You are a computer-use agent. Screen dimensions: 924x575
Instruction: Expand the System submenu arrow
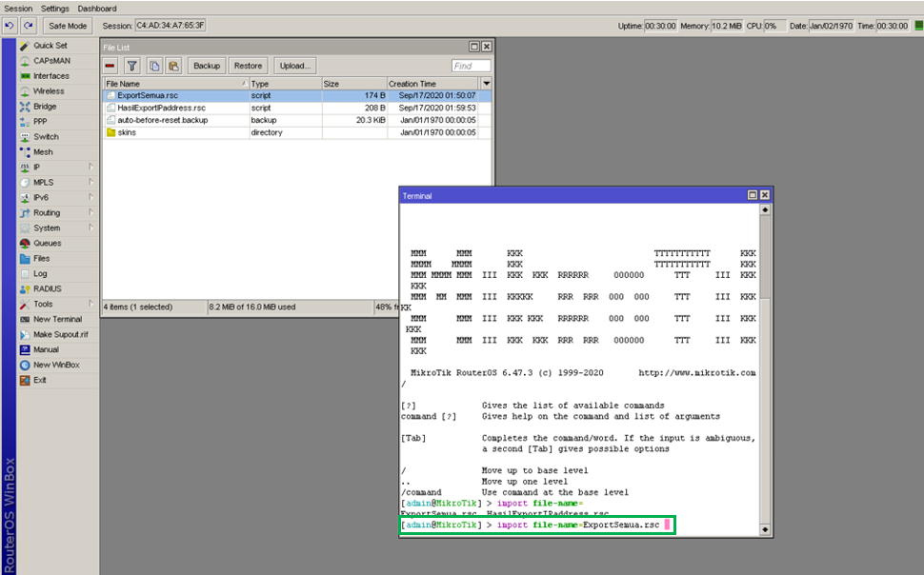[x=90, y=228]
